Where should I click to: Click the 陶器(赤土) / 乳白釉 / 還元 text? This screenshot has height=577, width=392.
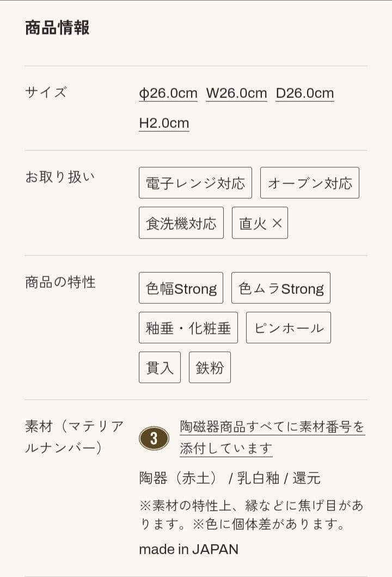point(229,478)
